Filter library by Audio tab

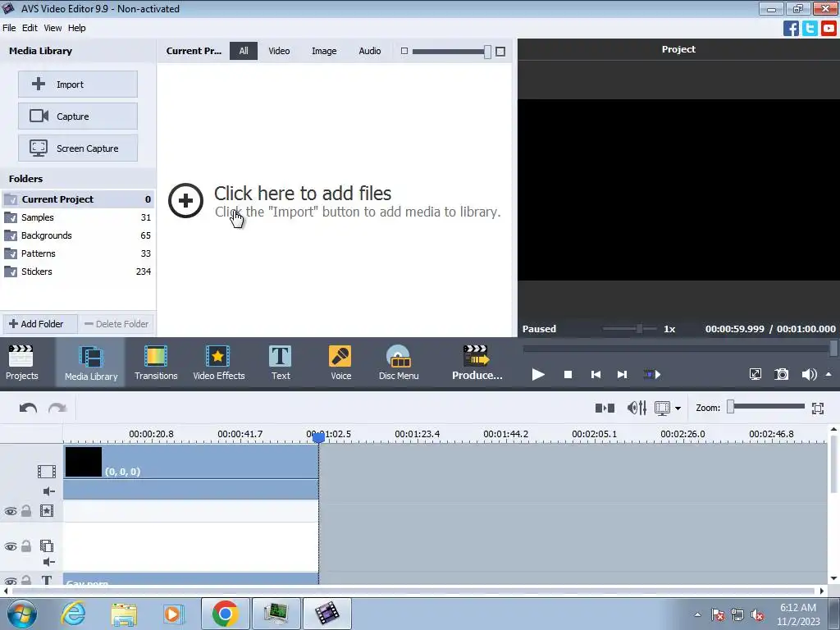tap(370, 51)
